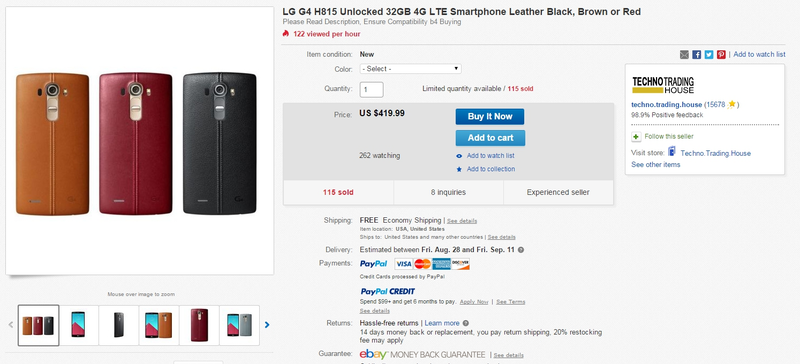Share this listing on Facebook
Screen dimensions: 800x364
(x=696, y=55)
